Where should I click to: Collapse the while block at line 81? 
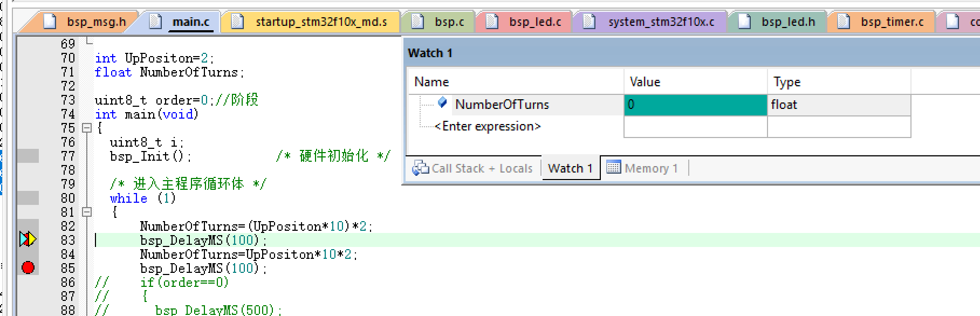86,212
